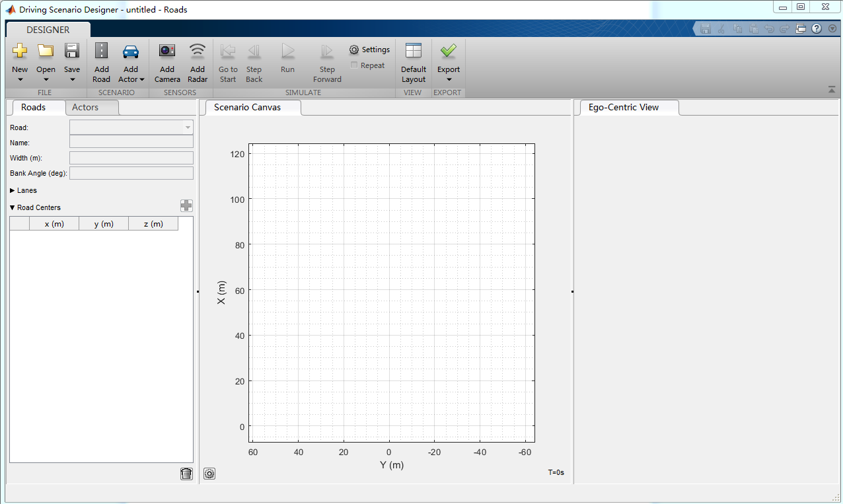Collapse the toolstrip with the minimize arrow
The height and width of the screenshot is (504, 843).
coord(832,89)
